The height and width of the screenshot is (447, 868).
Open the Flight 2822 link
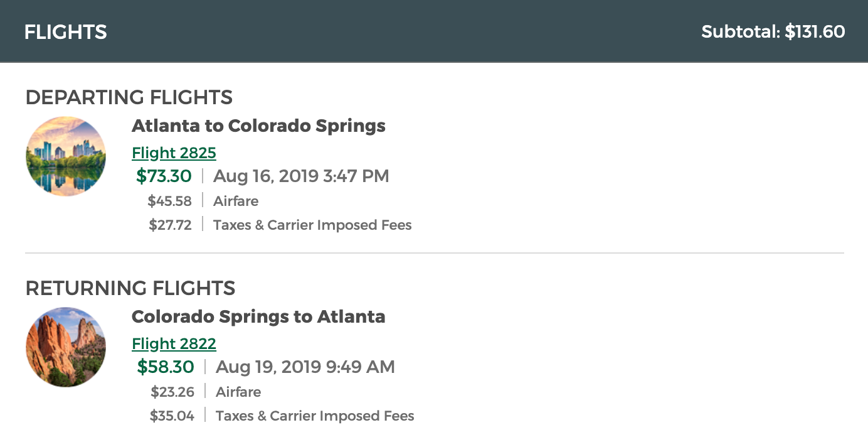click(x=174, y=344)
